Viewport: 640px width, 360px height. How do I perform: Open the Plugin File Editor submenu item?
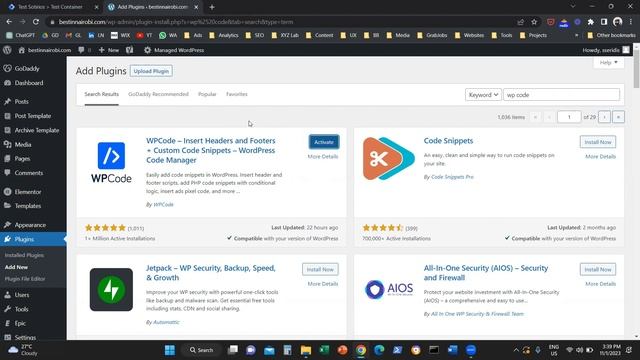[25, 279]
